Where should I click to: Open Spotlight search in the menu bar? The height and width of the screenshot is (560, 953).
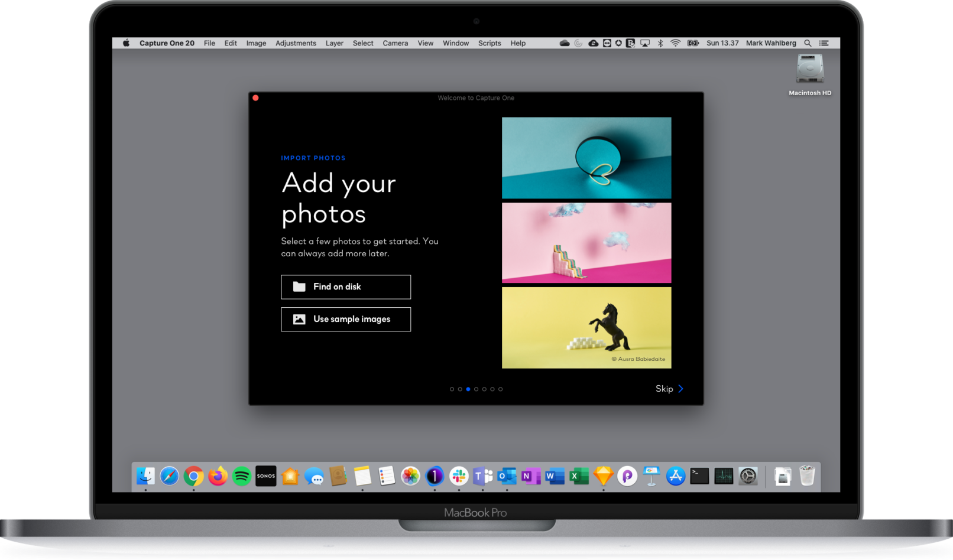(808, 43)
